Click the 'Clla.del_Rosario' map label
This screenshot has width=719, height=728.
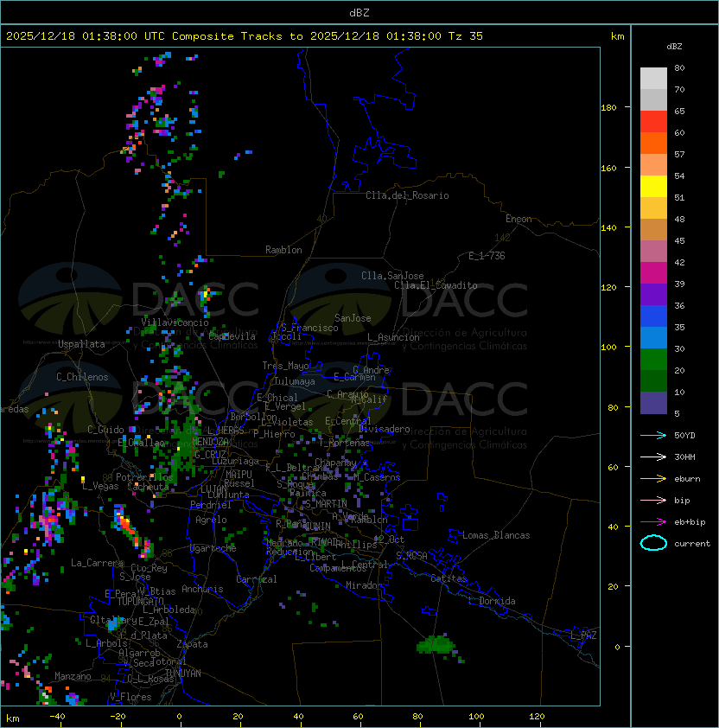tap(407, 195)
